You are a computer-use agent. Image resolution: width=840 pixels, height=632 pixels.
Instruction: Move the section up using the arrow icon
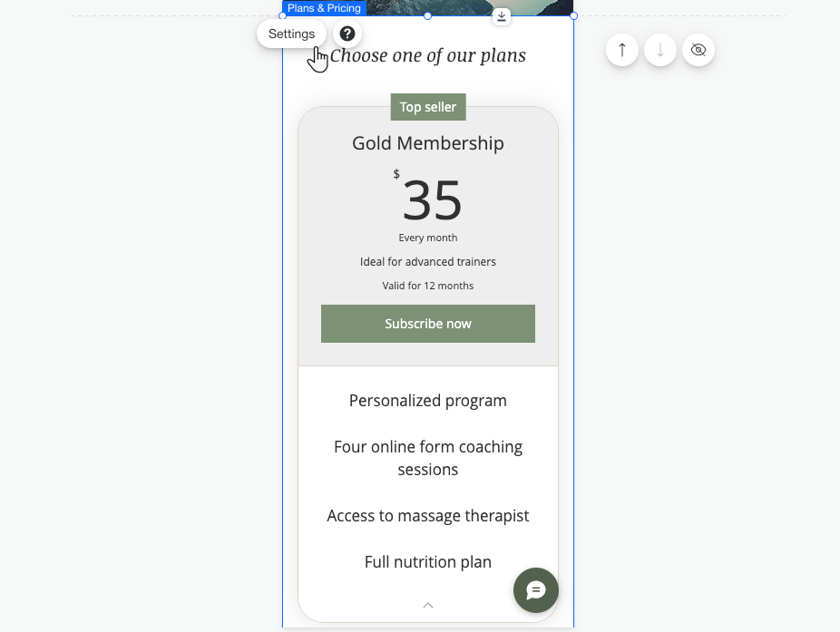click(622, 50)
